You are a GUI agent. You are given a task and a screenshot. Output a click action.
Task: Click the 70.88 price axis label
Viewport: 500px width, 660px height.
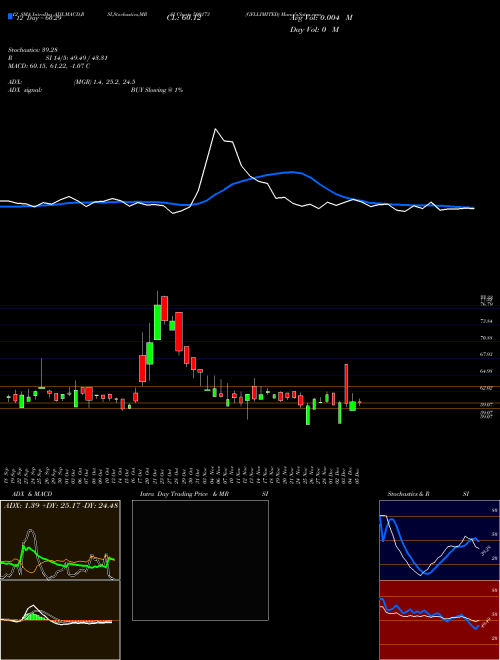click(486, 338)
